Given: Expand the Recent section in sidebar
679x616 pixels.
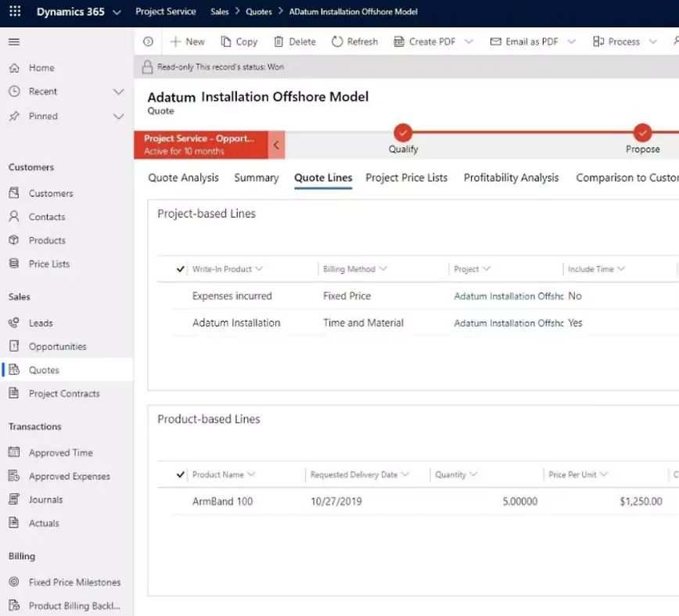Looking at the screenshot, I should pyautogui.click(x=118, y=92).
